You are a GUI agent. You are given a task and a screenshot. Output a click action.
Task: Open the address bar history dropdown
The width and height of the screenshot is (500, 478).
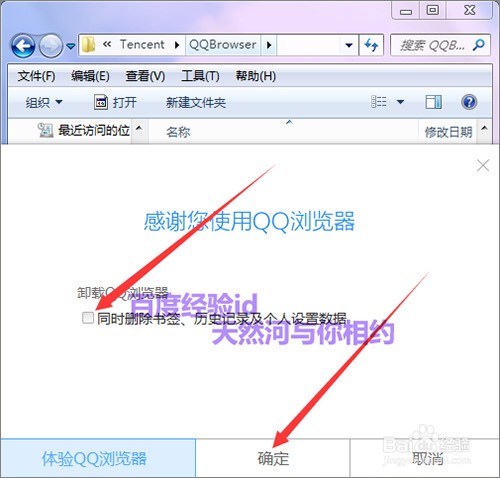[x=349, y=45]
